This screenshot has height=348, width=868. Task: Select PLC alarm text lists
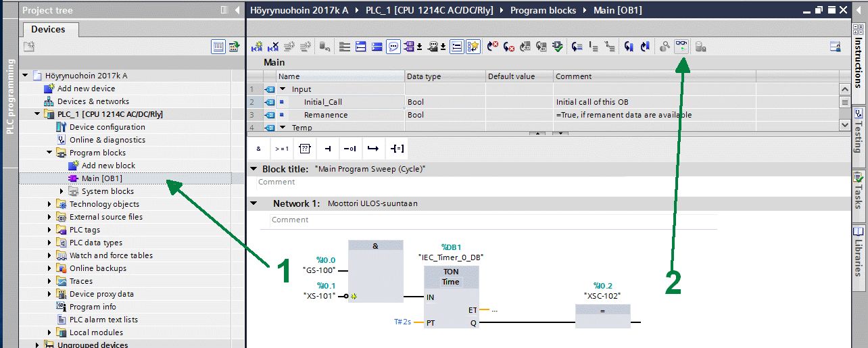[x=103, y=320]
